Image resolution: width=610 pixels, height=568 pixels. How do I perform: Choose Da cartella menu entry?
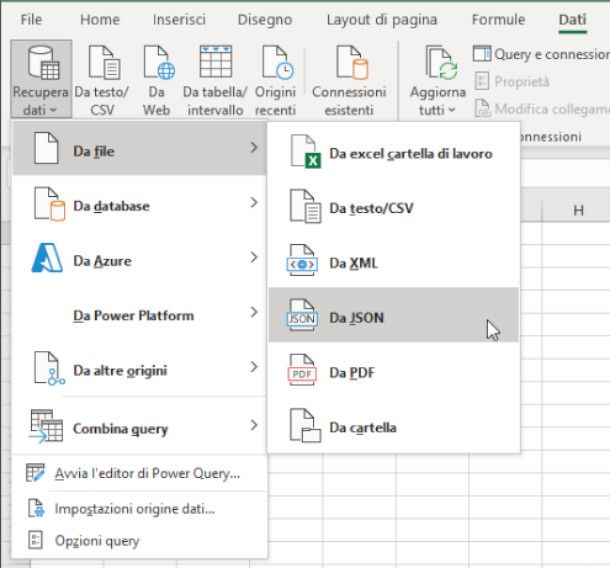394,426
